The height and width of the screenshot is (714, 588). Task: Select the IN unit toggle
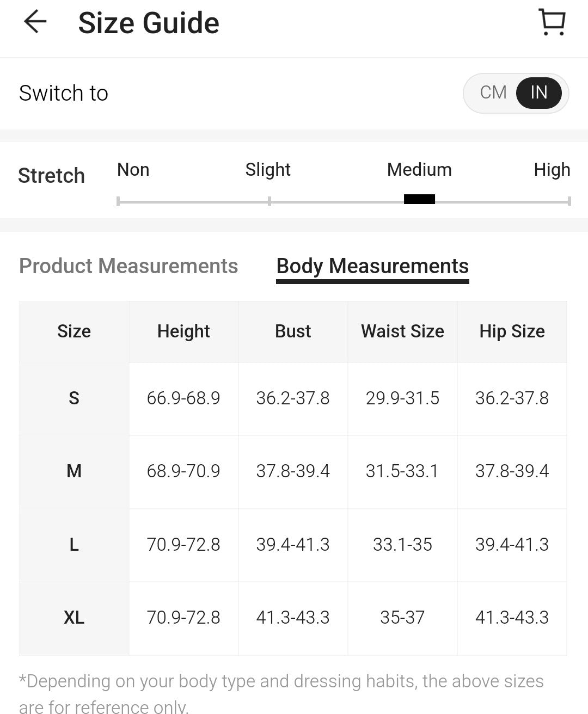(538, 93)
